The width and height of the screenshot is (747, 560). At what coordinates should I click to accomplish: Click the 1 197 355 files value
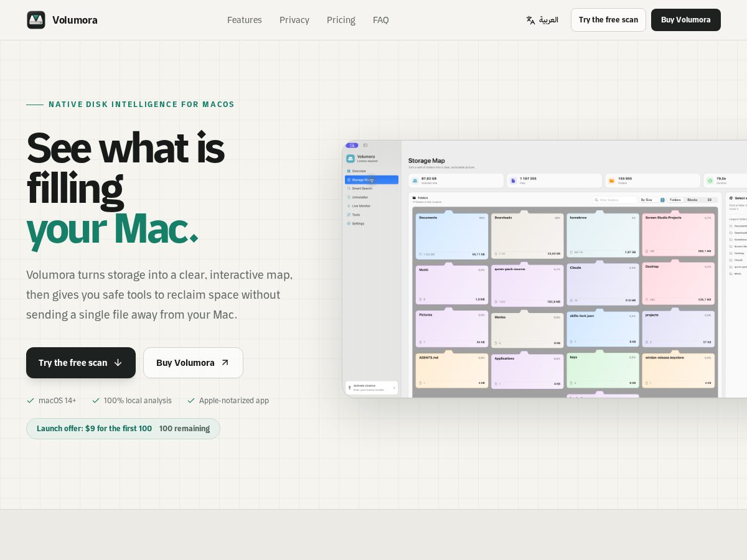coord(528,179)
